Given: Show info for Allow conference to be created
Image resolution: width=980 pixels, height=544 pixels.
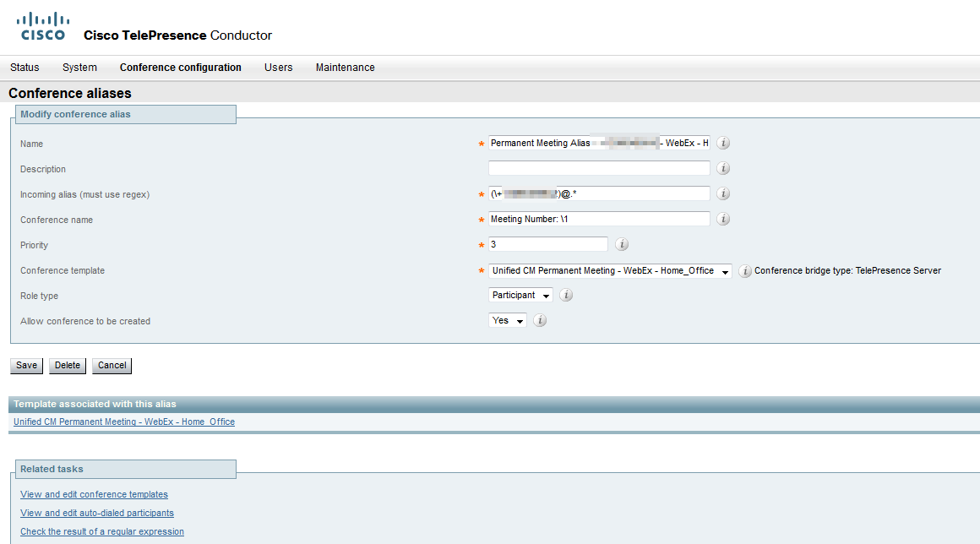Looking at the screenshot, I should pyautogui.click(x=540, y=320).
